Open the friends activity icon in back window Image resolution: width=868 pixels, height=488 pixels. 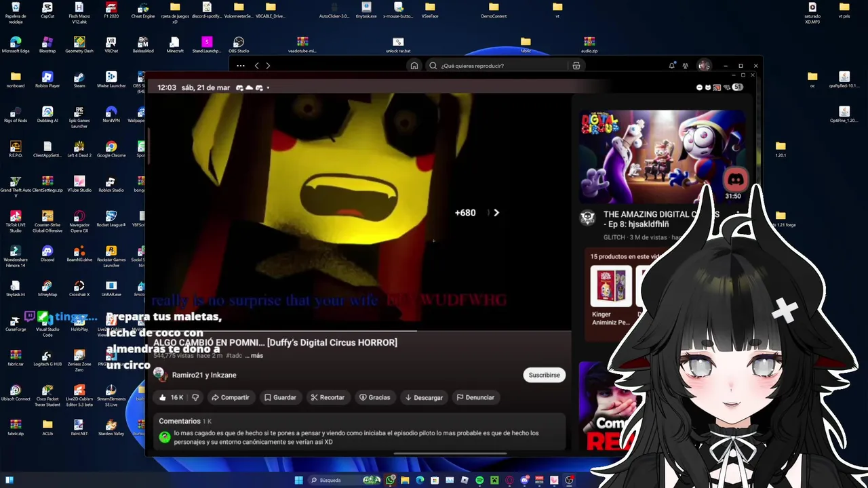[x=686, y=66]
